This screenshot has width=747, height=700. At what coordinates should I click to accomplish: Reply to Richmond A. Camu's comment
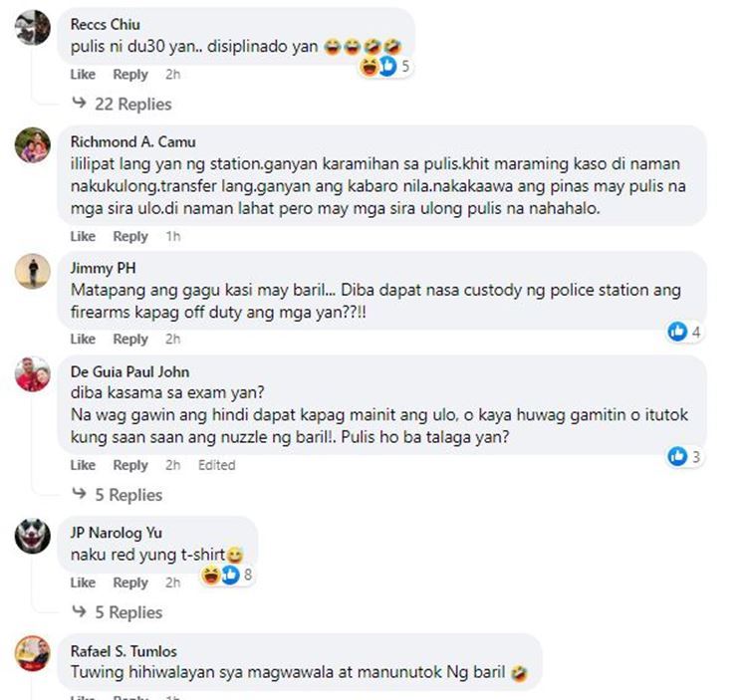click(x=130, y=237)
